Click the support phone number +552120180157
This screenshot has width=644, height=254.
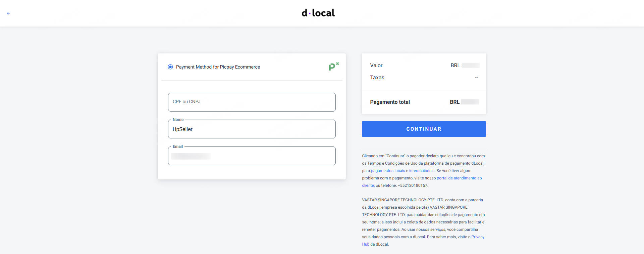(413, 185)
